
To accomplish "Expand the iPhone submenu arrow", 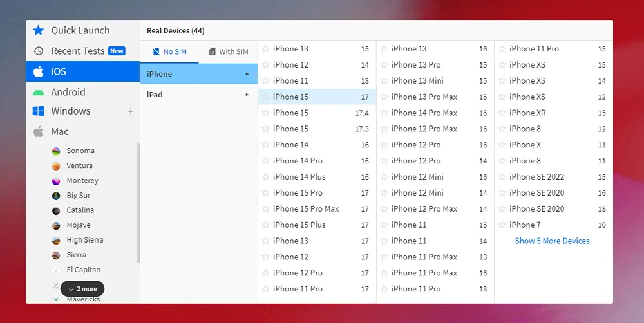I will pos(247,74).
